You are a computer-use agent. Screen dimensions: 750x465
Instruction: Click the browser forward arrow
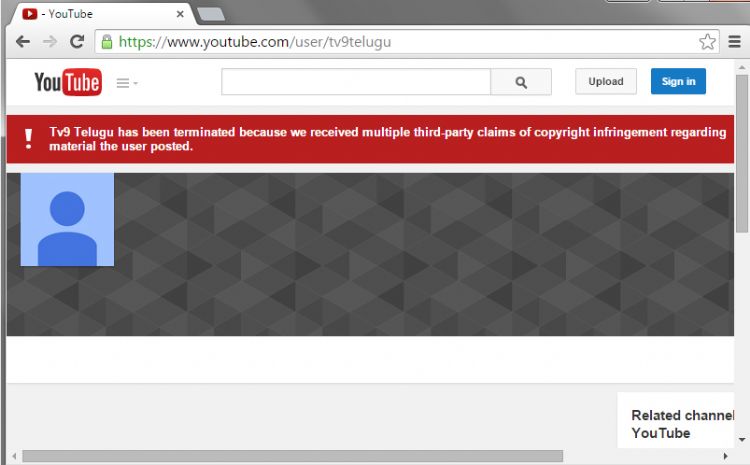(x=50, y=42)
